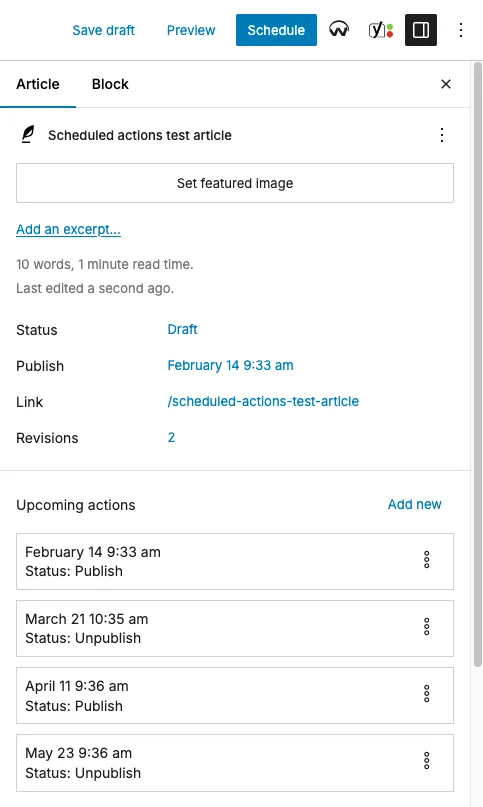Image resolution: width=483 pixels, height=807 pixels.
Task: Open the Yoast SEO panel icon
Action: coord(381,30)
